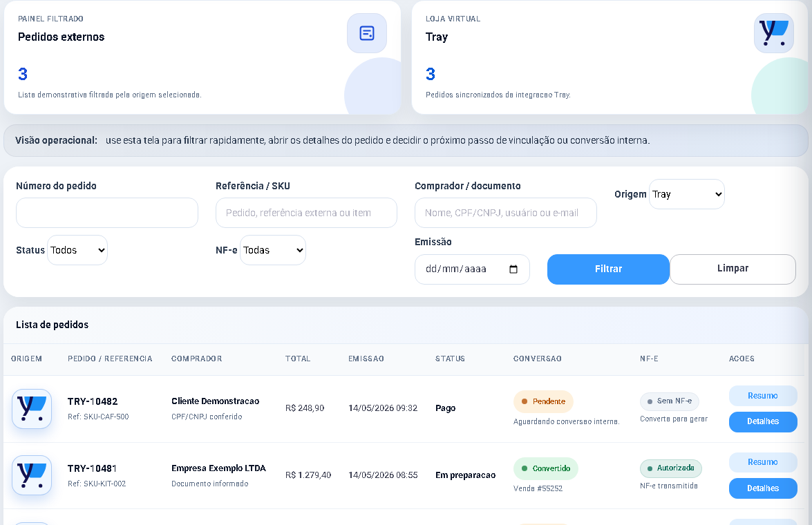812x525 pixels.
Task: Click the CONVERSAO column header
Action: (538, 359)
